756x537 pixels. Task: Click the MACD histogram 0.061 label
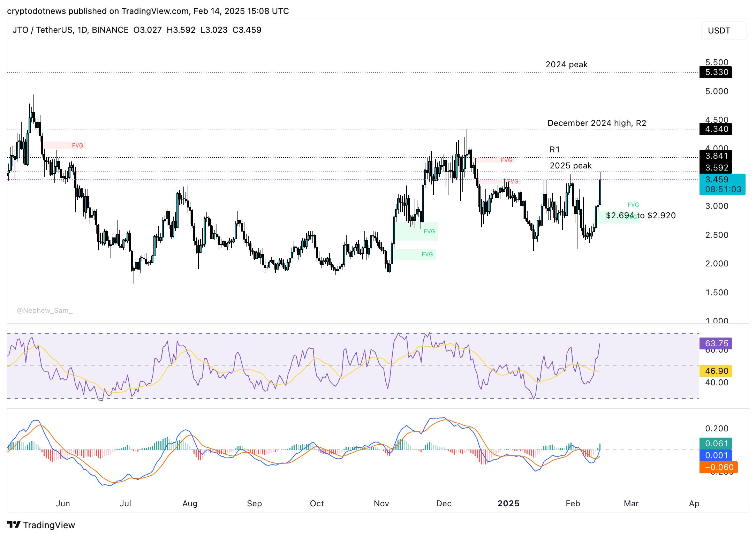(x=716, y=444)
